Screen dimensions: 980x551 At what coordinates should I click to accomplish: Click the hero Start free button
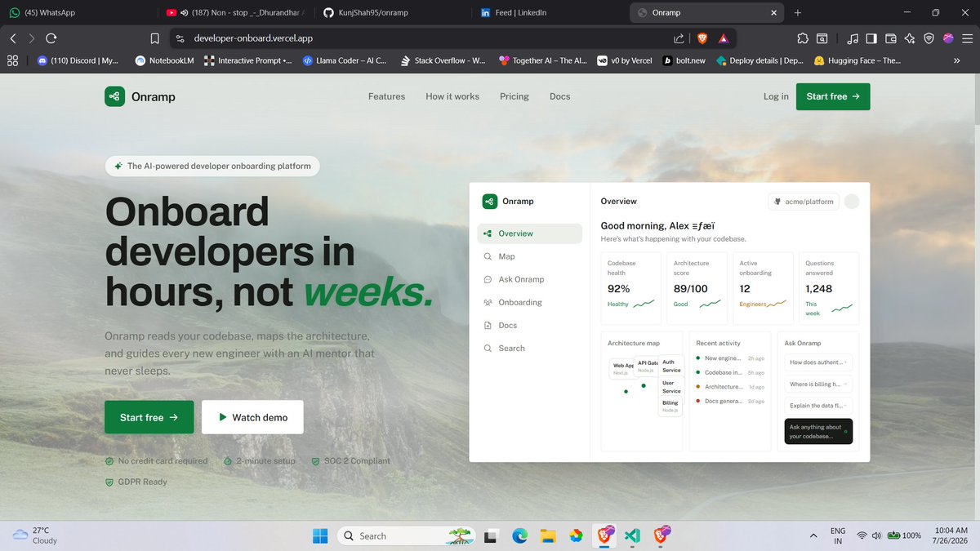tap(149, 417)
